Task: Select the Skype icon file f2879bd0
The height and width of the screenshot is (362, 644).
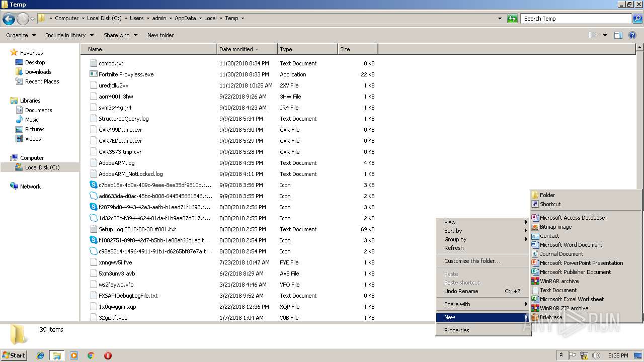Action: pyautogui.click(x=93, y=207)
